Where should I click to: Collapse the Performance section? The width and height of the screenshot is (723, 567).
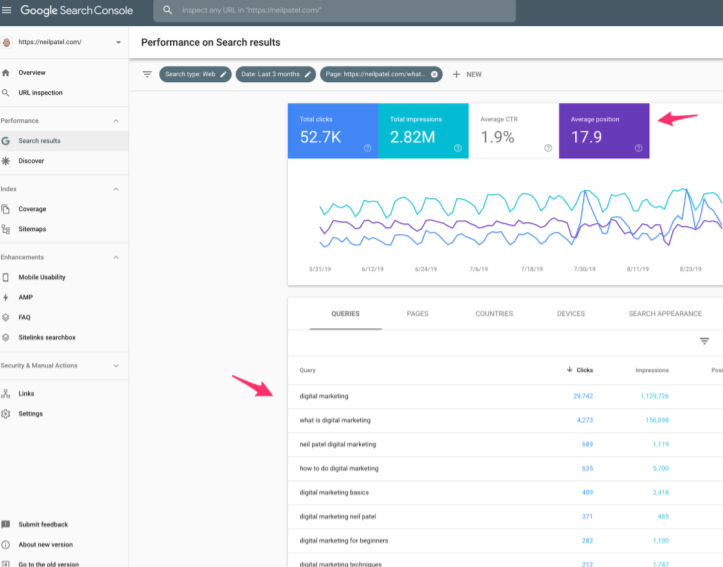pos(116,121)
